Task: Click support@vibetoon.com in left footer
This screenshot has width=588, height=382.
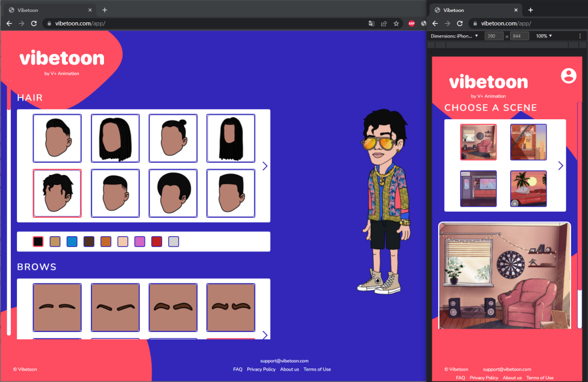Action: [284, 361]
